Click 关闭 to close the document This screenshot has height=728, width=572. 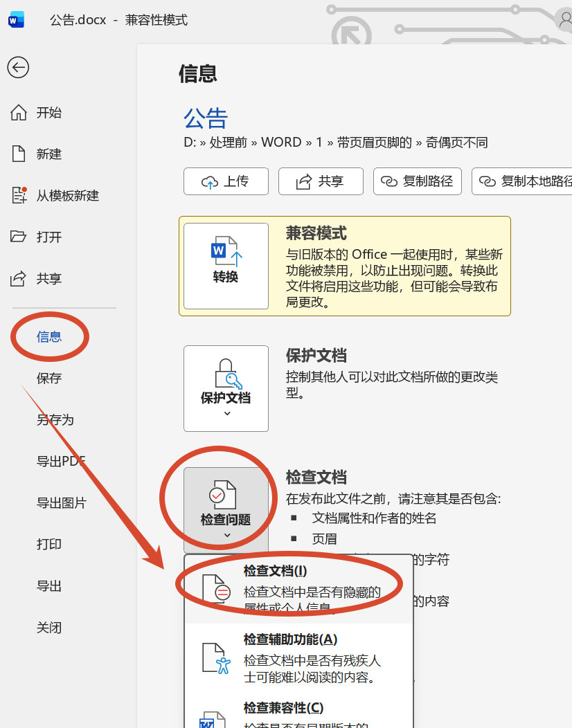[48, 627]
